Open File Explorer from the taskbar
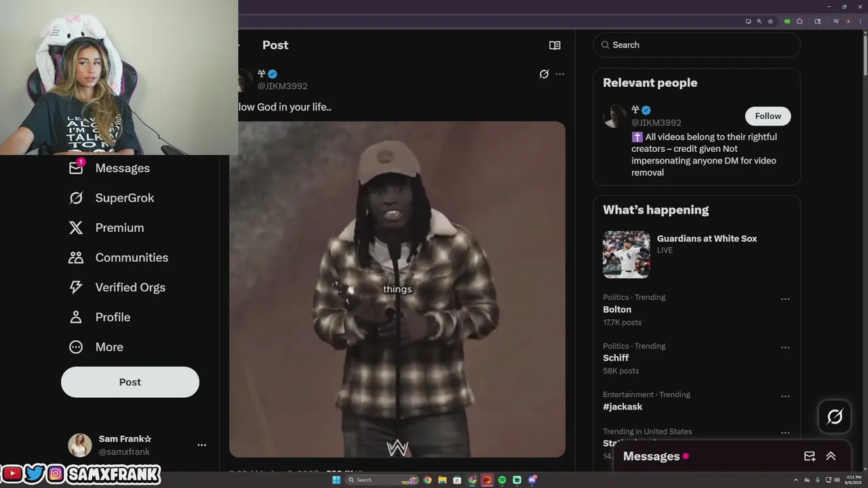The image size is (868, 488). click(442, 480)
